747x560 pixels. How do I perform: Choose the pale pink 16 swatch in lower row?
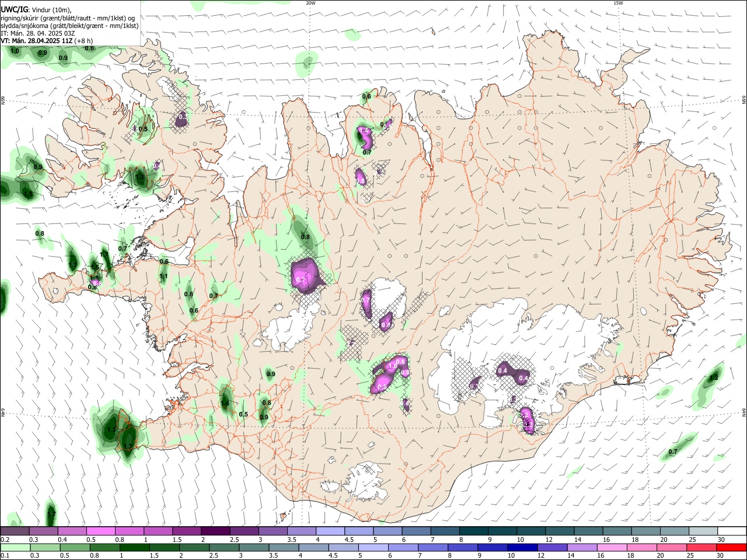tap(612, 547)
